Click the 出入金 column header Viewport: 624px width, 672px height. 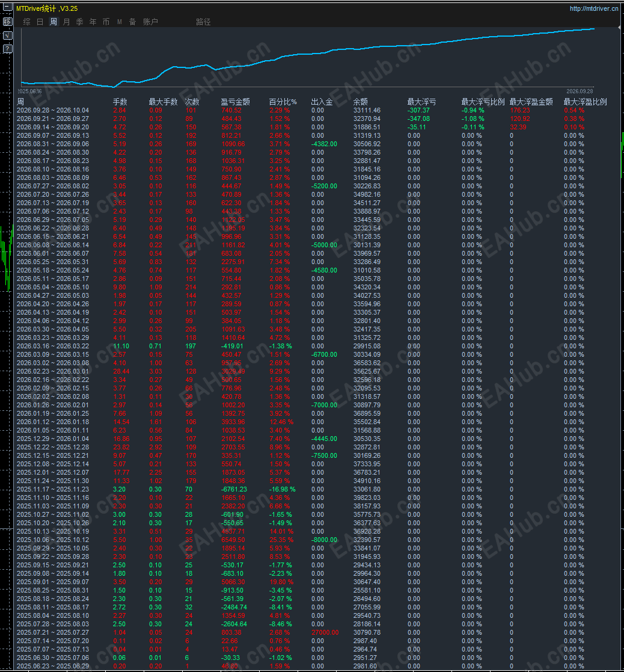coord(322,102)
